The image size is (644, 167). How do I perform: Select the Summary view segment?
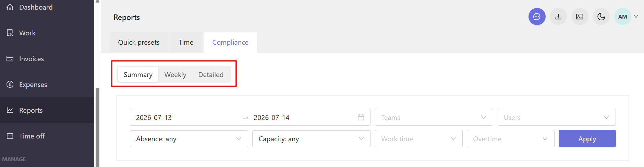coord(138,75)
